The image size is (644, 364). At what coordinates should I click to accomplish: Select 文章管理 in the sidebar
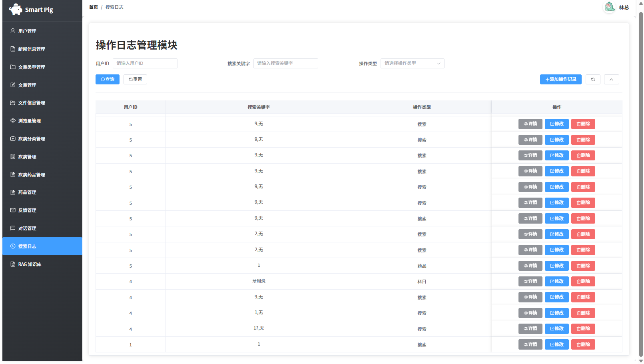(42, 85)
